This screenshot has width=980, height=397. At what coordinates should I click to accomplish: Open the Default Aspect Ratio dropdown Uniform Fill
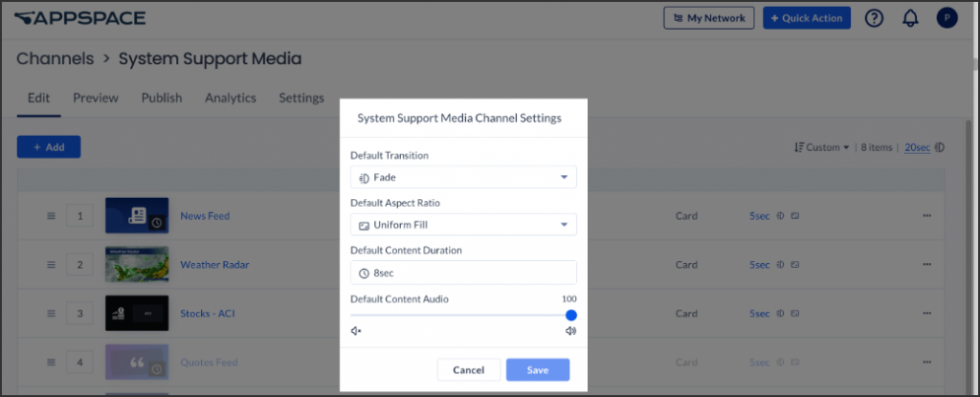tap(463, 225)
